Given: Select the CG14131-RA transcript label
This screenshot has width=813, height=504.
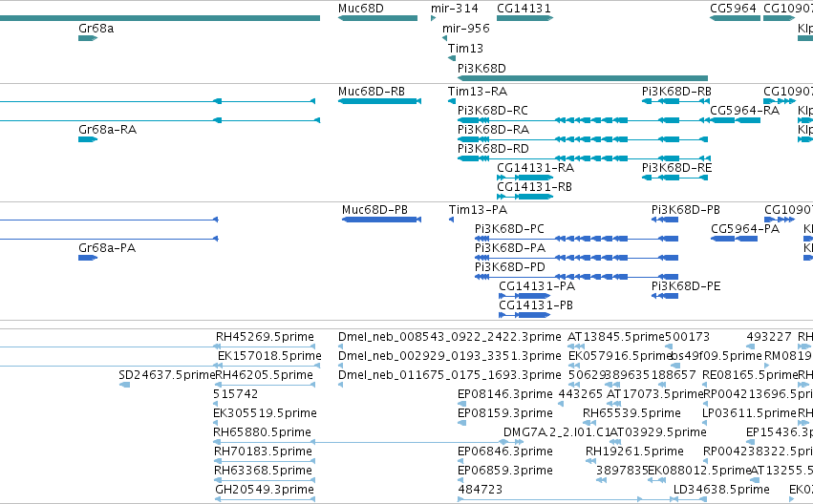Looking at the screenshot, I should pyautogui.click(x=536, y=168).
